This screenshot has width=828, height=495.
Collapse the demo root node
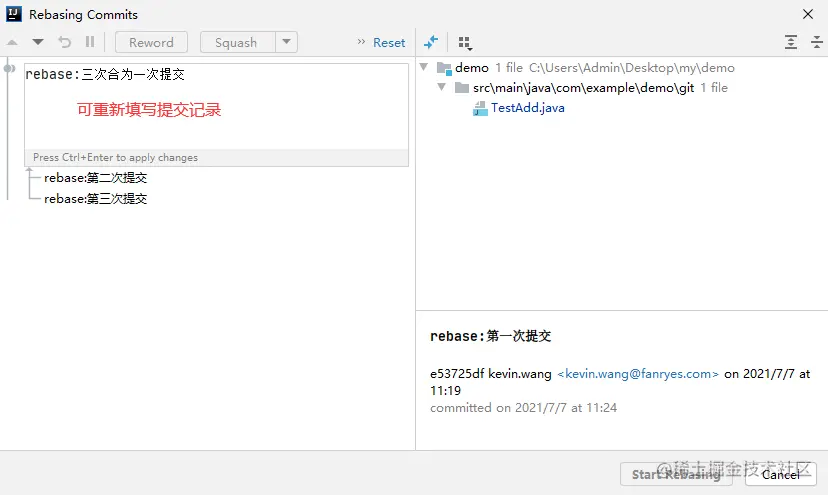[424, 67]
